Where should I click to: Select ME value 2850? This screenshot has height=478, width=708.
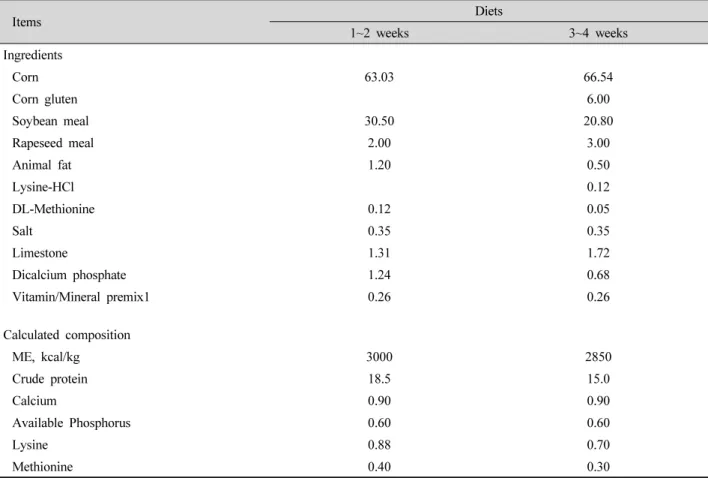pos(598,357)
